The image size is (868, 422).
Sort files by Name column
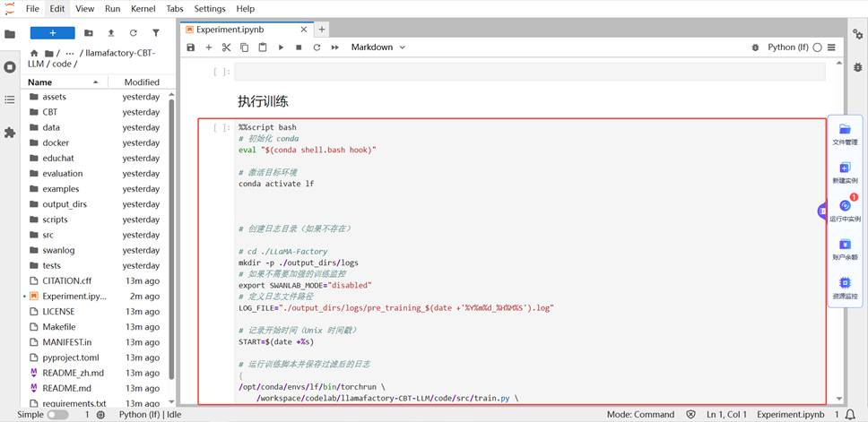(x=64, y=82)
